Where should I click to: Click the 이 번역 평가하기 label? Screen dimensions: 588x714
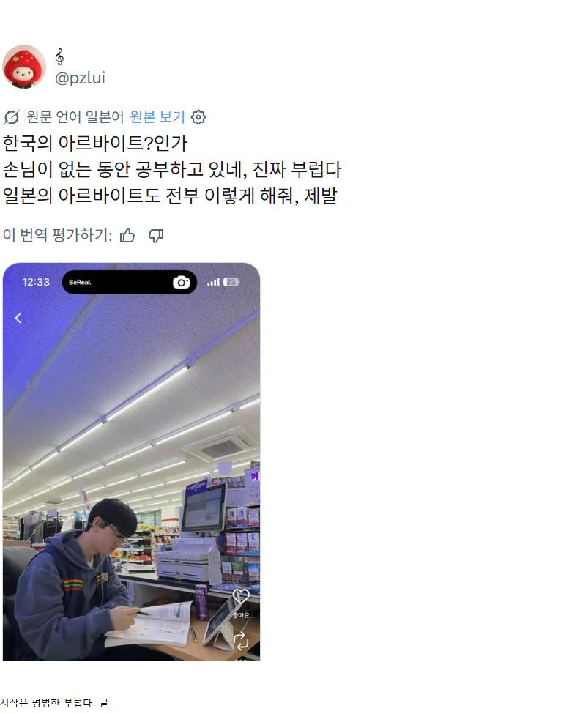point(57,235)
